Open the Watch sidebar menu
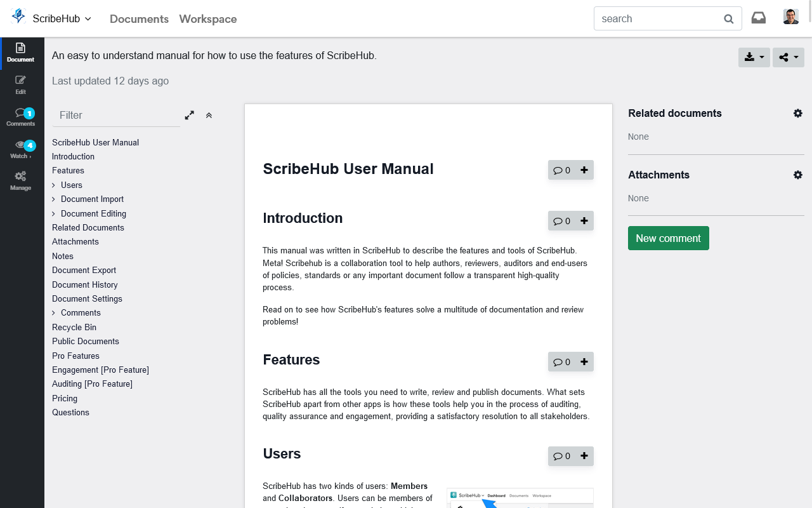The width and height of the screenshot is (812, 508). (21, 149)
